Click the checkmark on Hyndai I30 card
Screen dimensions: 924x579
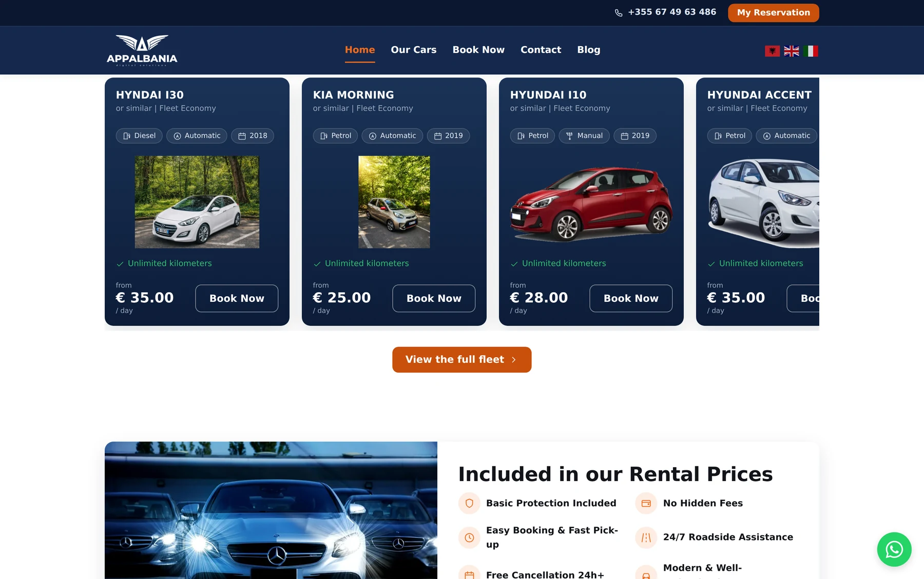click(x=120, y=264)
